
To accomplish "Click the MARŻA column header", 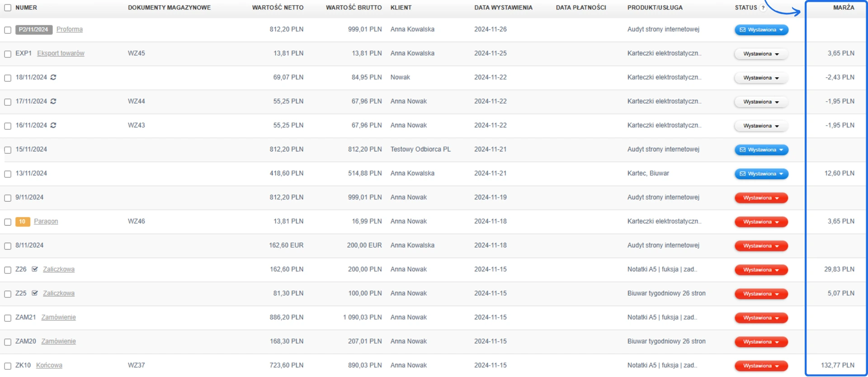I will (844, 8).
